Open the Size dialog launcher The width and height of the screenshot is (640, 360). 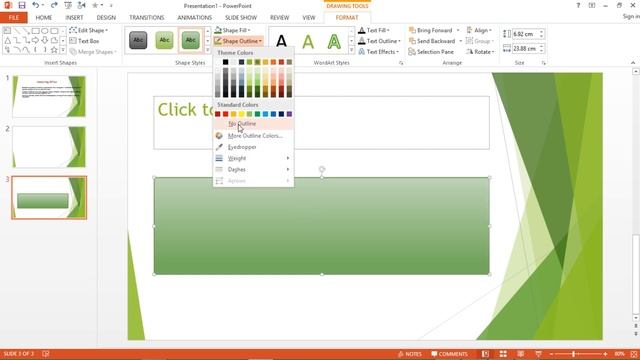(x=543, y=63)
